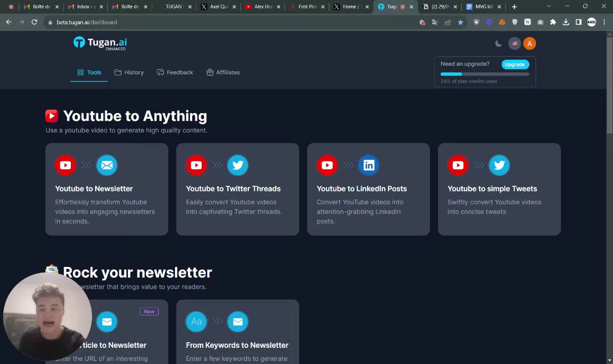The height and width of the screenshot is (364, 613).
Task: Open the camera screenshot extension
Action: (540, 22)
